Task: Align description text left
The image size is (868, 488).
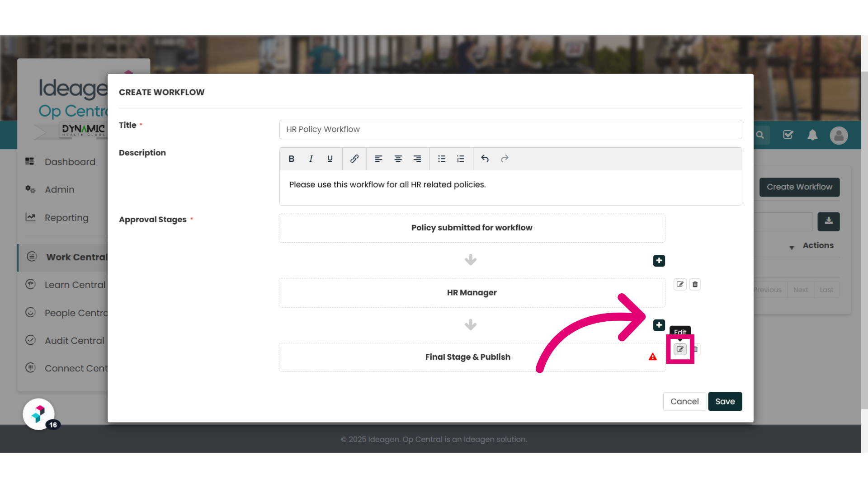Action: (378, 159)
